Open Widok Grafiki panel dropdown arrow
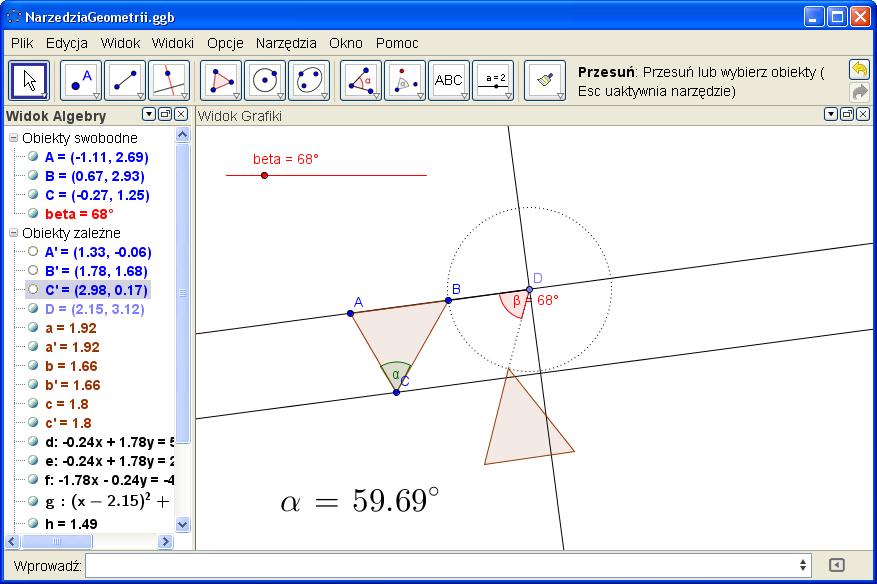The width and height of the screenshot is (877, 584). pyautogui.click(x=831, y=115)
